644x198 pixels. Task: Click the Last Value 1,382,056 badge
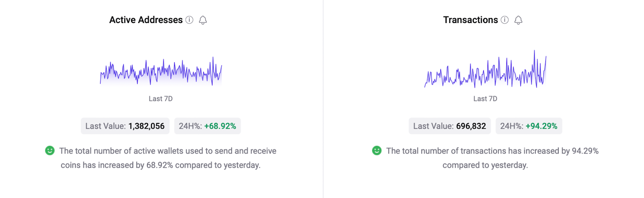(x=125, y=126)
